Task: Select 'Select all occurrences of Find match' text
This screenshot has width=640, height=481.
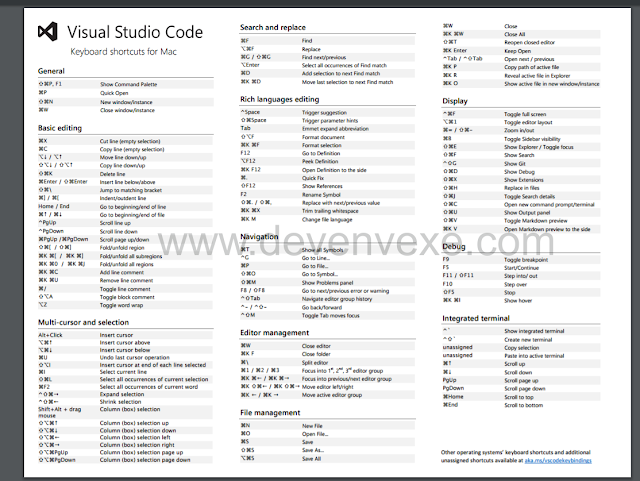Action: pyautogui.click(x=344, y=65)
